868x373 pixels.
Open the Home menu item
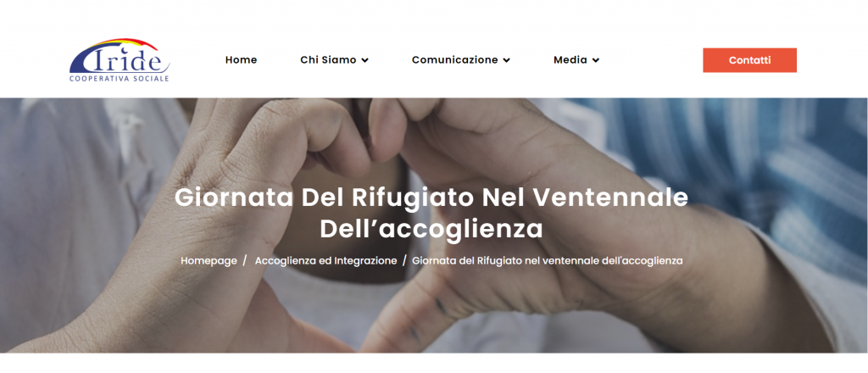[x=241, y=60]
